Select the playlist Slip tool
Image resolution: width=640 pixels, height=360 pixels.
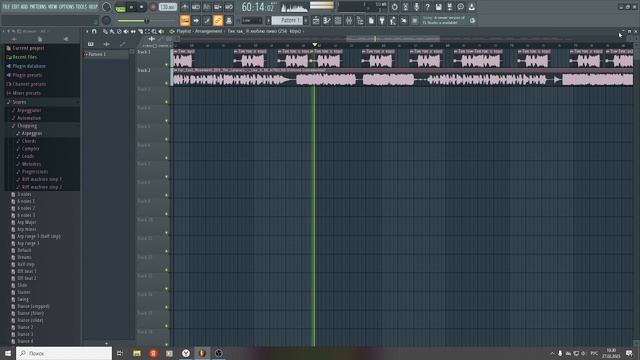(x=133, y=31)
